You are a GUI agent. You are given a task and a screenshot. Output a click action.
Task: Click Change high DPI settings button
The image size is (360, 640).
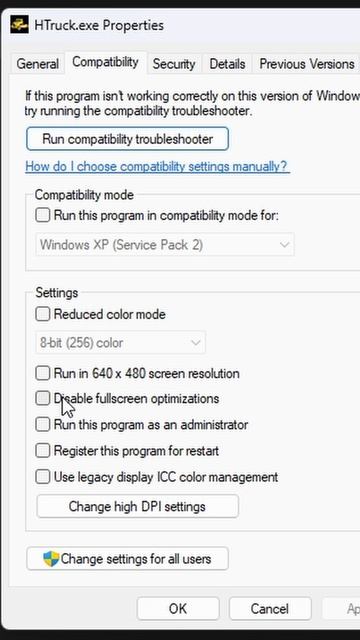(x=137, y=507)
